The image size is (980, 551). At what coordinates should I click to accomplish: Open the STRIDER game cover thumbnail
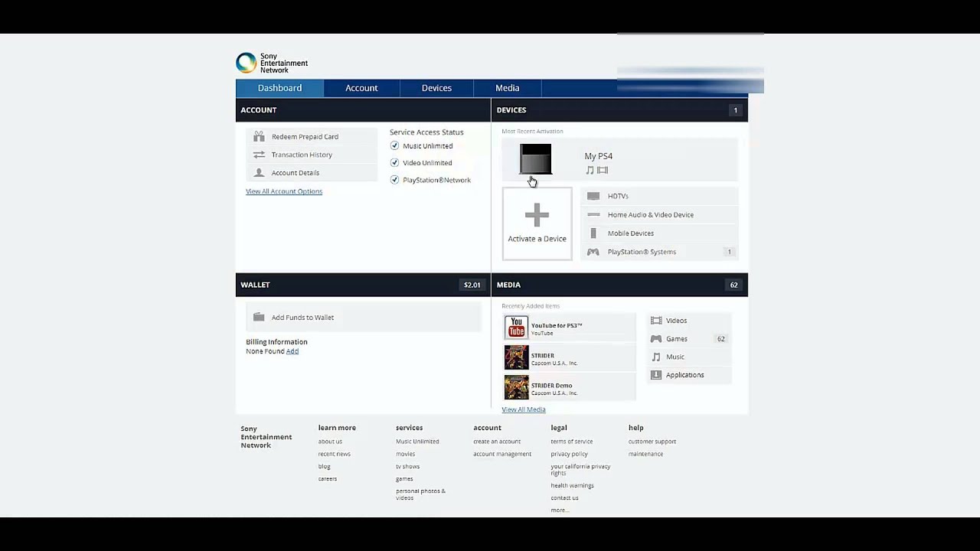point(517,357)
